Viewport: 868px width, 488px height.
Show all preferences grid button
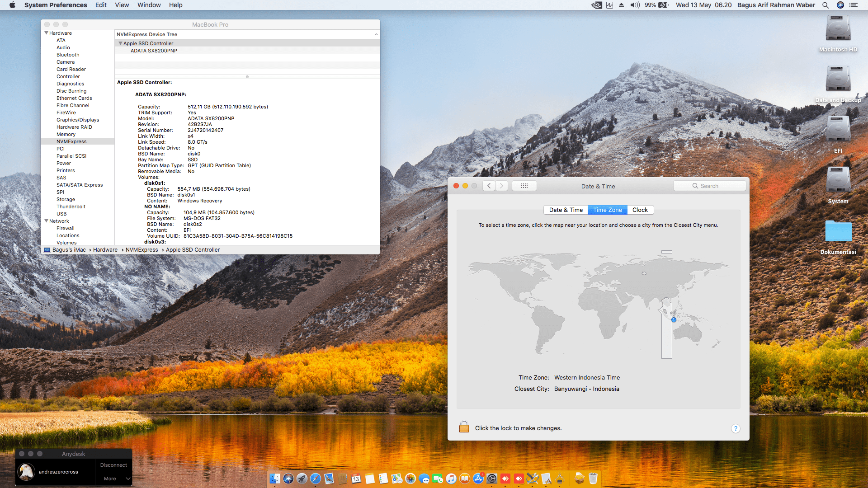click(x=524, y=186)
